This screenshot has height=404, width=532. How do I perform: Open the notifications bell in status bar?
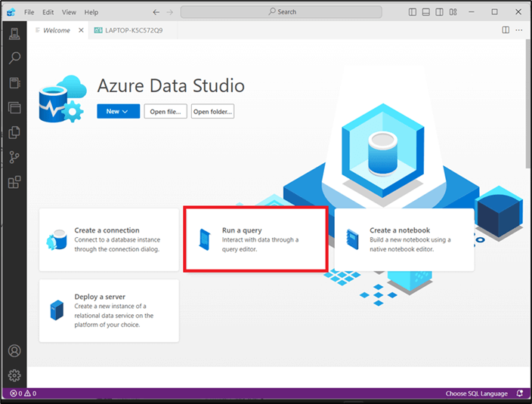(519, 393)
